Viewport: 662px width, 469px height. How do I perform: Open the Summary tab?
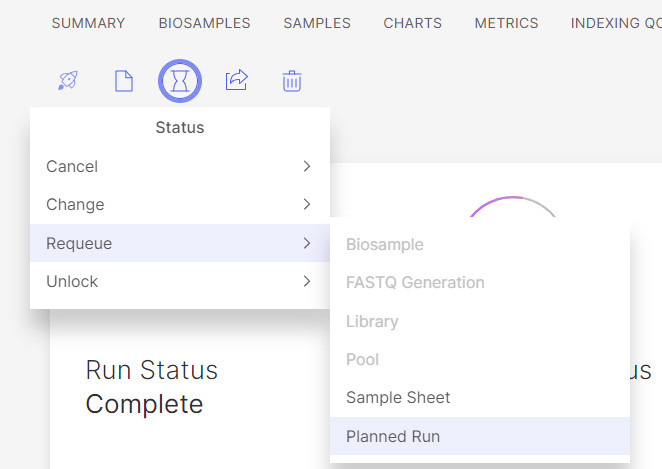pyautogui.click(x=88, y=23)
